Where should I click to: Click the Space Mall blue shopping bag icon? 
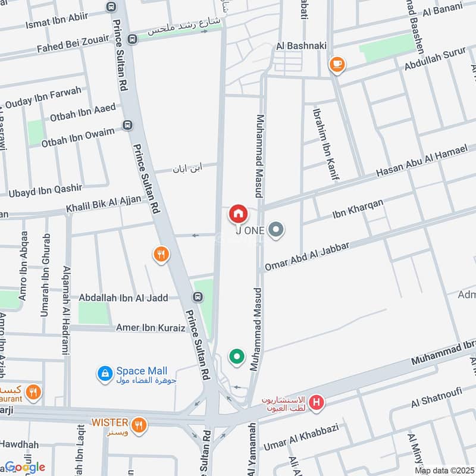(105, 374)
